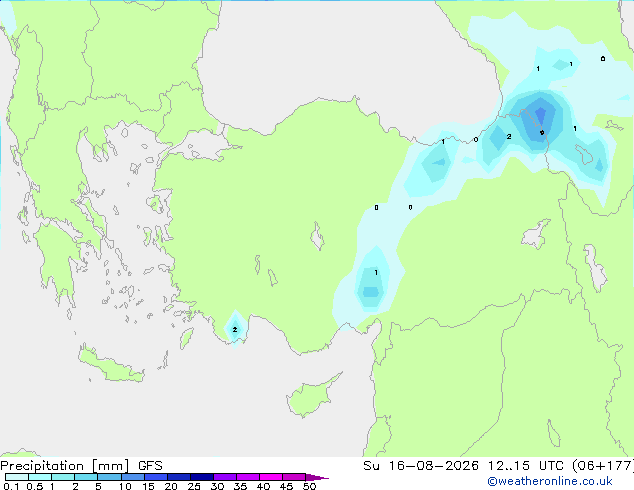Pick the 20–25 mm dark blue legend swatch
The image size is (634, 490).
(x=178, y=477)
